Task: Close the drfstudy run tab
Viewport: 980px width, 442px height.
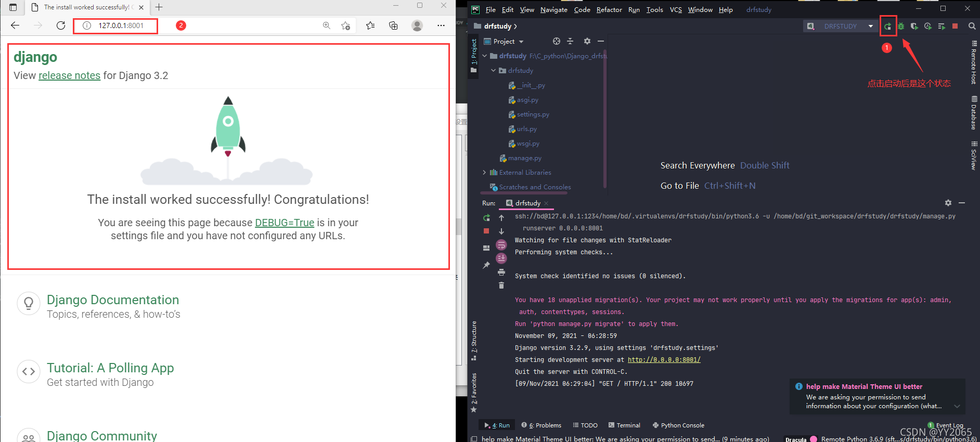Action: click(x=546, y=203)
